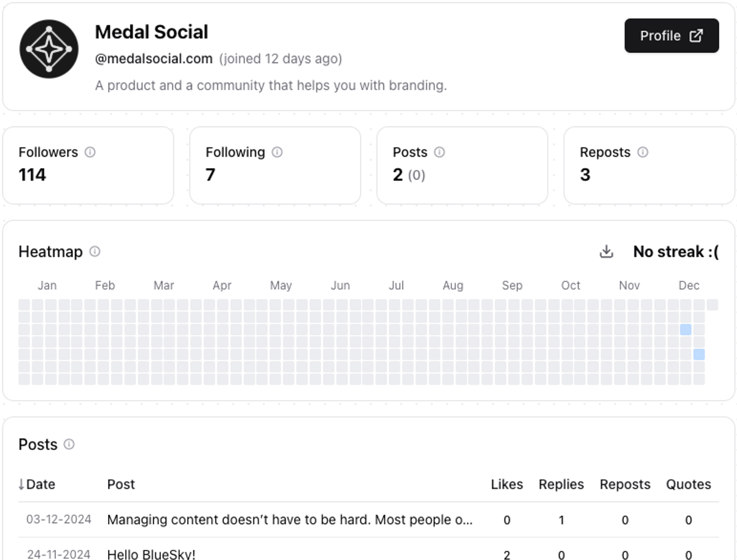Screen dimensions: 737x560
Task: Click the Medal Social name heading
Action: 152,32
